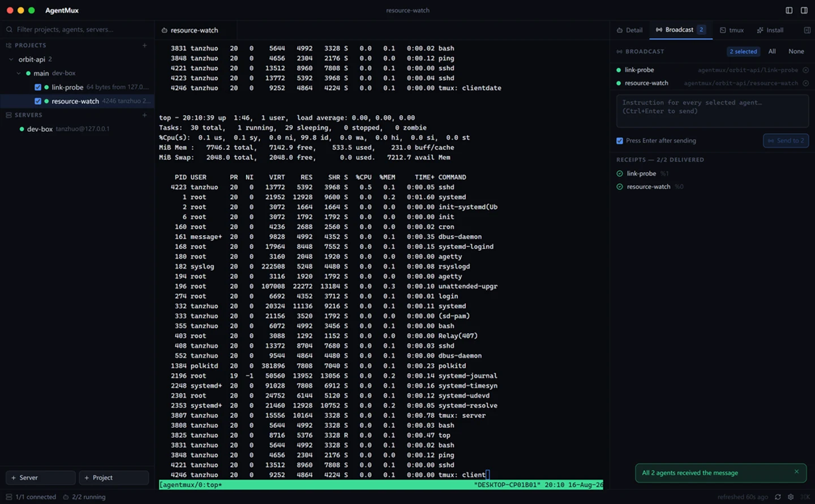Click the Servers section stack icon

[8, 115]
